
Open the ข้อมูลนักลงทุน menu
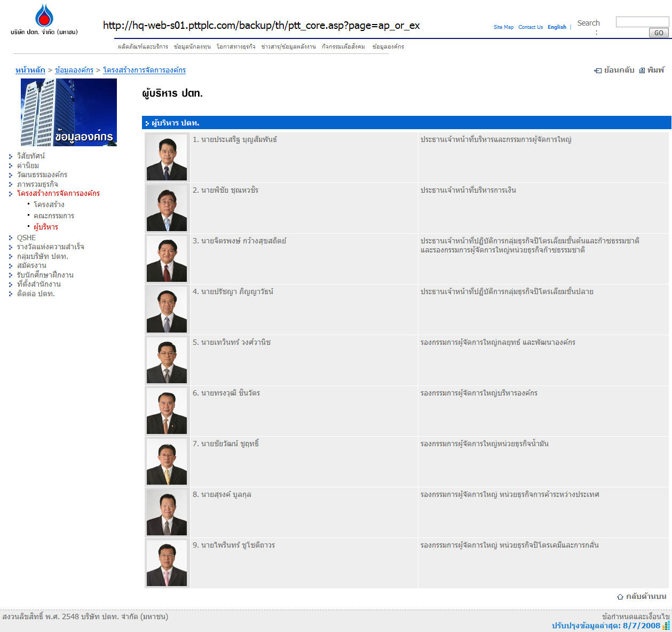coord(192,47)
